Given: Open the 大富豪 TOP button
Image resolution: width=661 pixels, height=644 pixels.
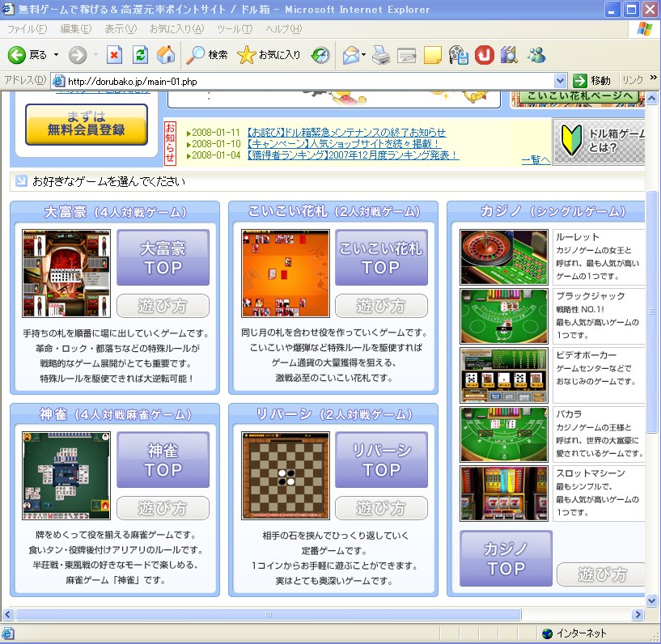Looking at the screenshot, I should (163, 257).
